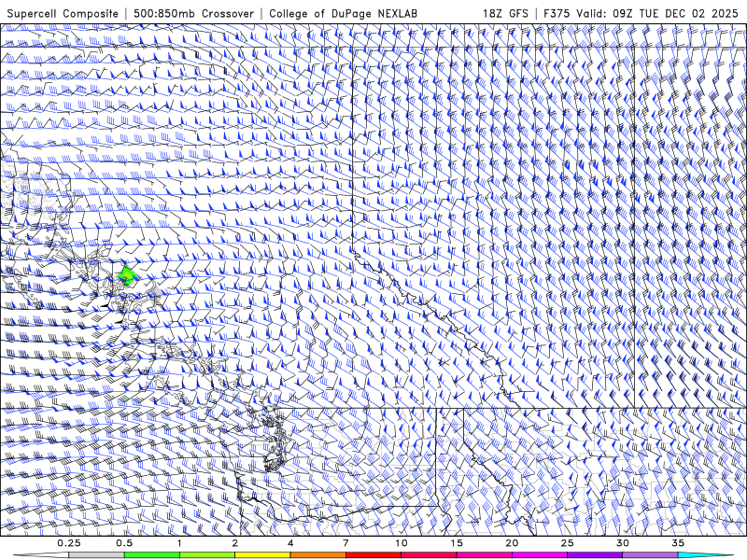Click the legend value 10

pos(402,543)
